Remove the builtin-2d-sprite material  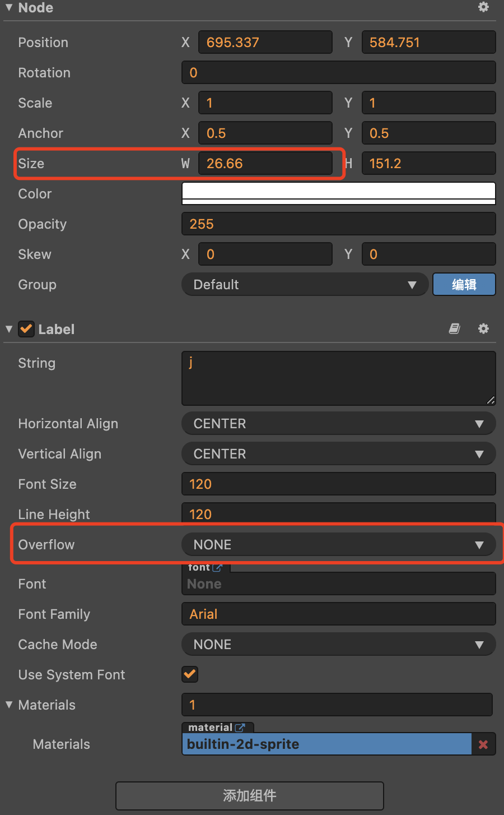[x=483, y=744]
